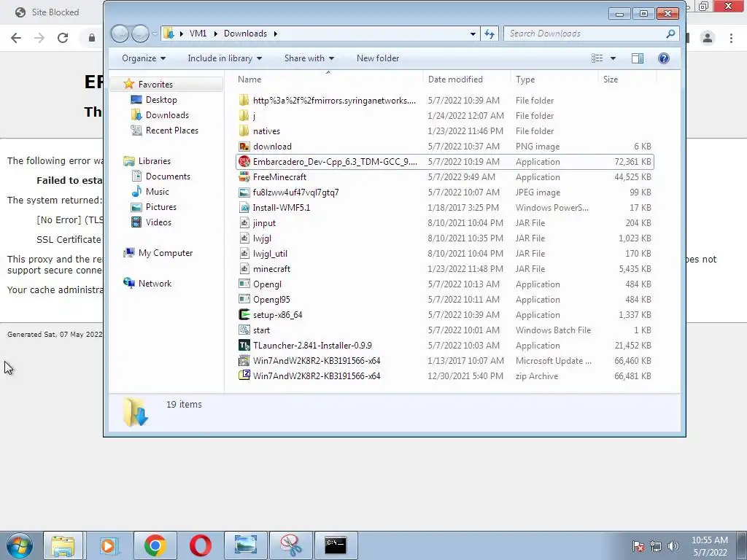Select the Install-WMF5.1 PowerShell script icon
This screenshot has width=747, height=560.
point(244,208)
